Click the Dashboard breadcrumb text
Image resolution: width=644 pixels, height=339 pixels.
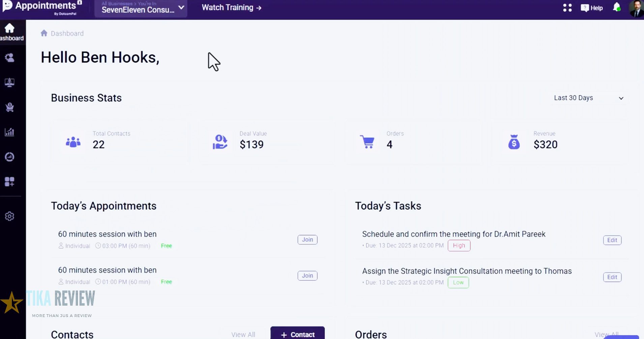[x=67, y=33]
